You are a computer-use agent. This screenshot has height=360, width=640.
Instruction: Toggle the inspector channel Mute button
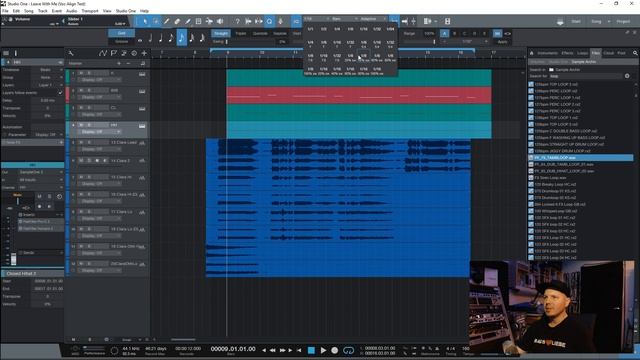(40, 197)
